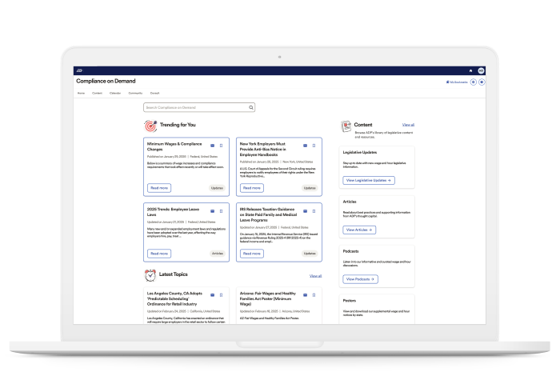This screenshot has height=392, width=560.
Task: Click the home icon in top bar
Action: point(470,70)
